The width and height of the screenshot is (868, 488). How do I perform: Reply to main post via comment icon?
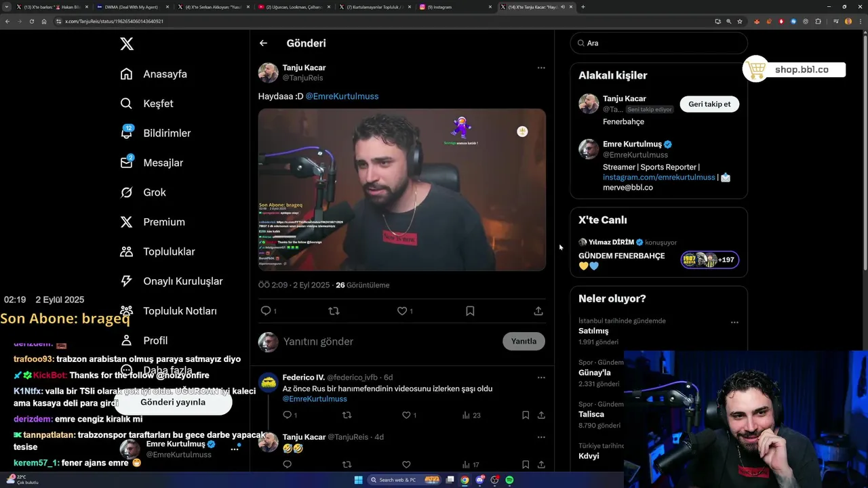(x=266, y=311)
